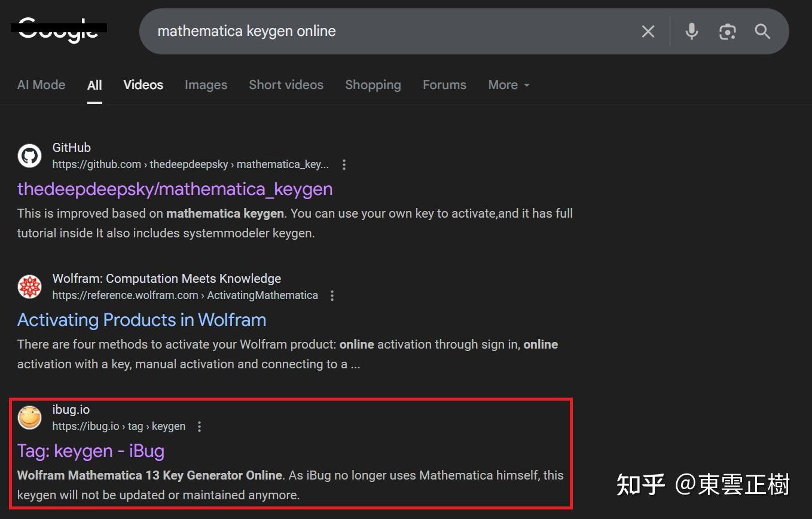Switch to Videos tab

144,85
